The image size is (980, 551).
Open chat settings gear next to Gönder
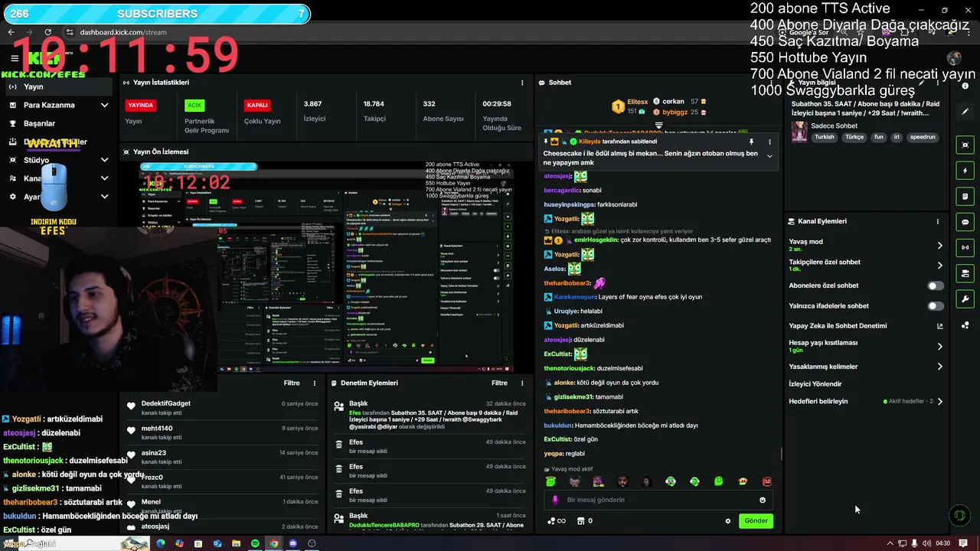[x=728, y=521]
